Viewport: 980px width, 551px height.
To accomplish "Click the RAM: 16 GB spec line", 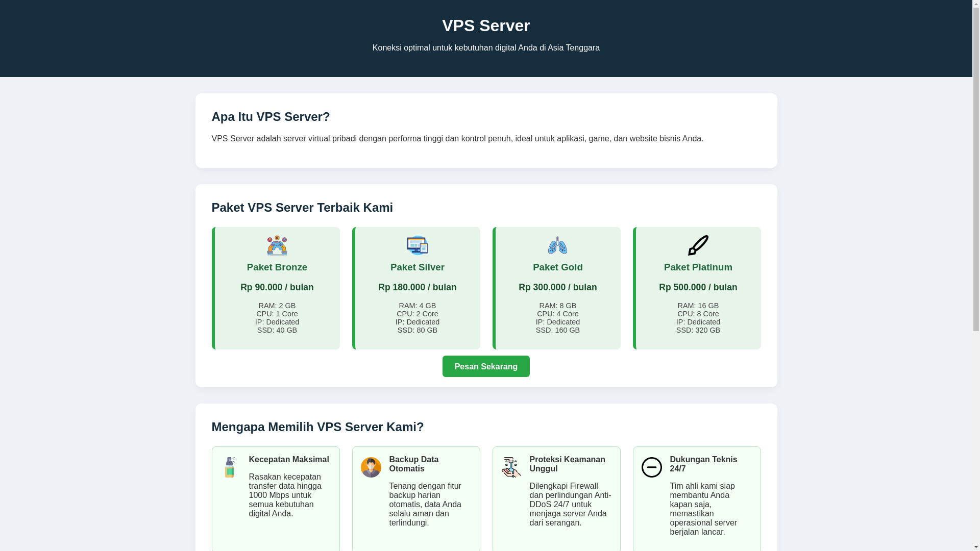I will pos(698,306).
